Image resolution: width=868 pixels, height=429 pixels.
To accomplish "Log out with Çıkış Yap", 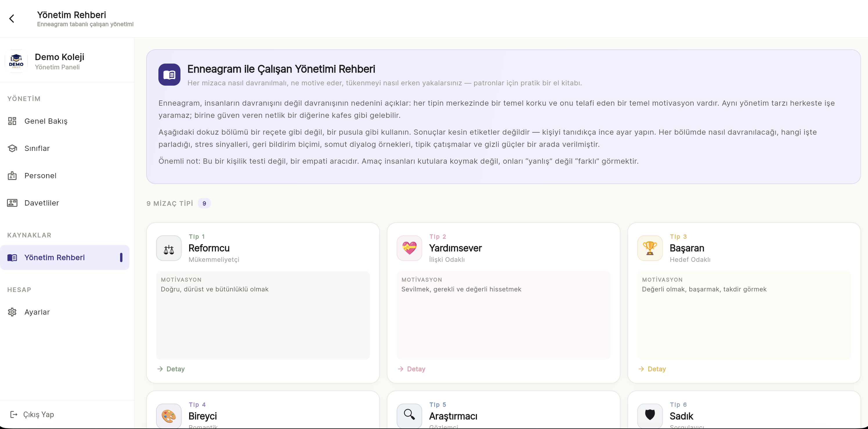I will tap(32, 414).
